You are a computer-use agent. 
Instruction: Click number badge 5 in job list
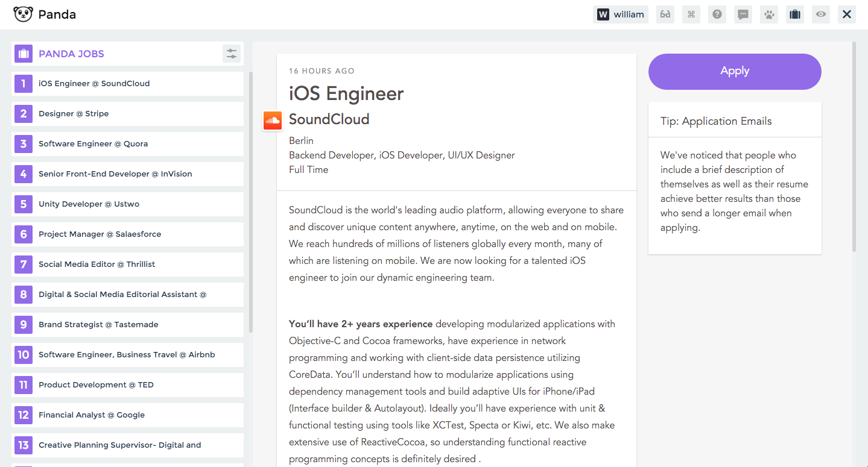coord(24,204)
